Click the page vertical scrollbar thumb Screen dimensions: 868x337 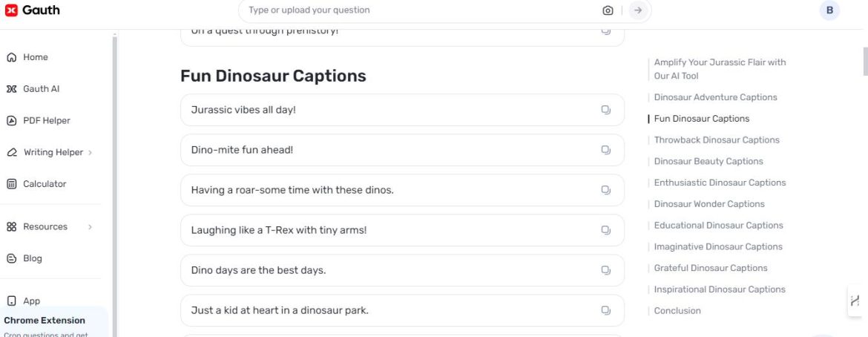tap(864, 61)
